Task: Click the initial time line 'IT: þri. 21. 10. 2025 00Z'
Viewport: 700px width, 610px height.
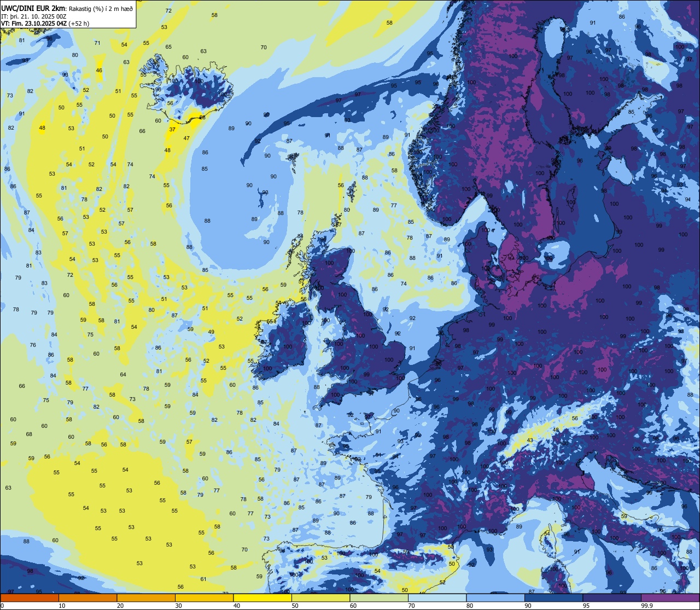Action: [34, 16]
